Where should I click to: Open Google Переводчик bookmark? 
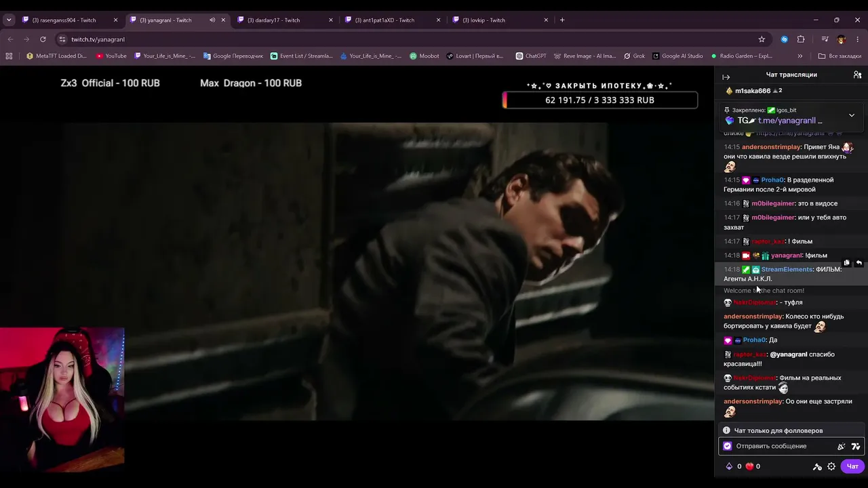coord(233,56)
